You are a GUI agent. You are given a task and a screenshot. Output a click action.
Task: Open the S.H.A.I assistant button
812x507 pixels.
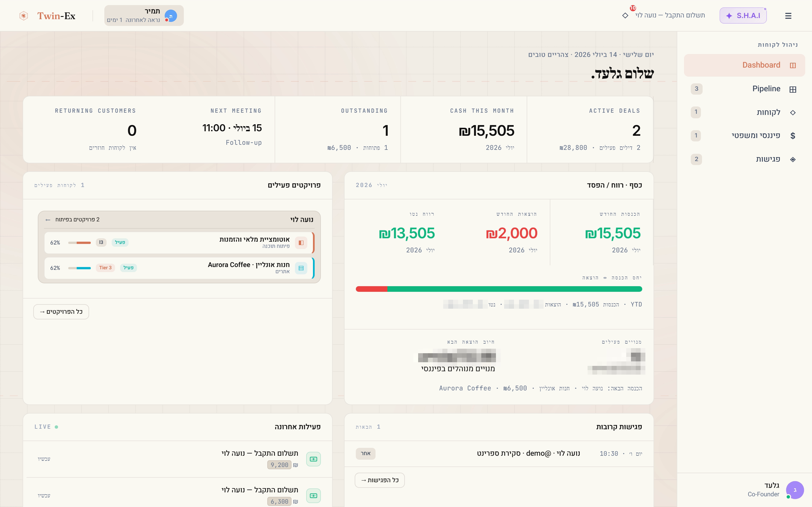click(x=743, y=15)
